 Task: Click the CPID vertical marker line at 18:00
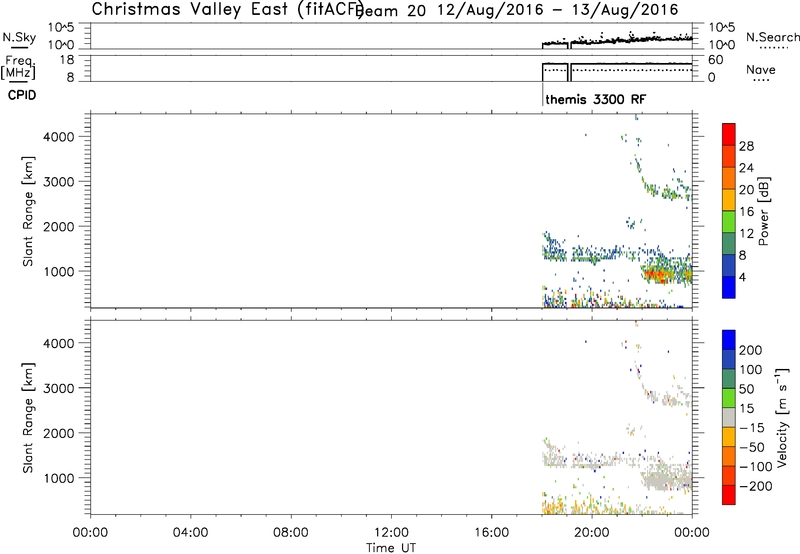pyautogui.click(x=542, y=93)
